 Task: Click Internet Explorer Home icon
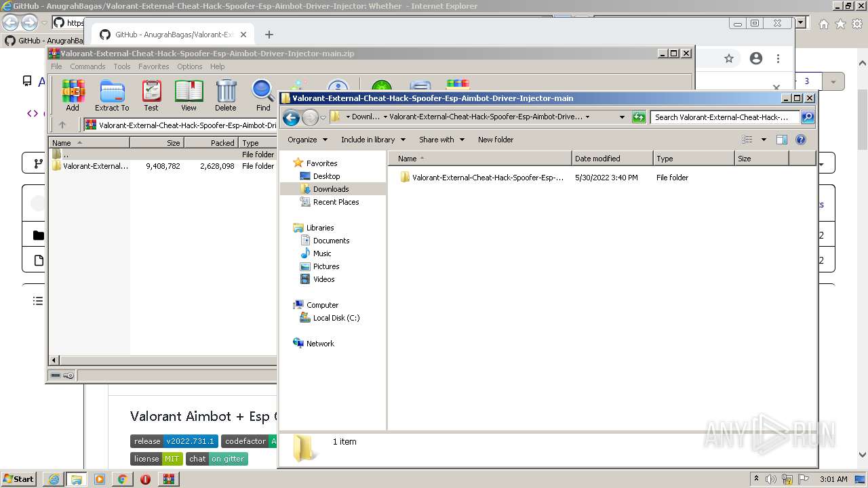click(x=823, y=24)
